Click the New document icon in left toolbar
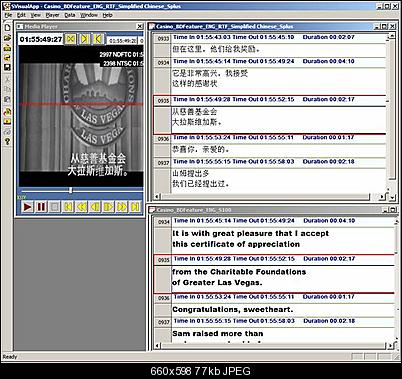Image resolution: width=402 pixels, height=379 pixels. (x=7, y=28)
